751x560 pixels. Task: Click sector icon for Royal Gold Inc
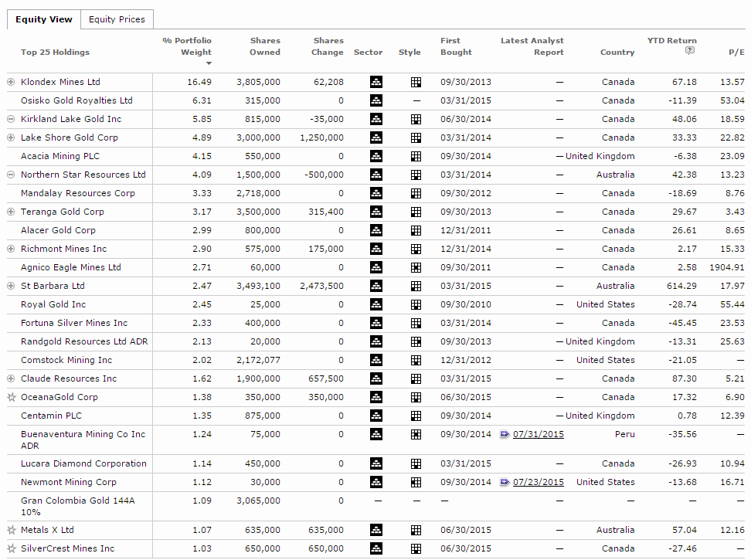(376, 304)
